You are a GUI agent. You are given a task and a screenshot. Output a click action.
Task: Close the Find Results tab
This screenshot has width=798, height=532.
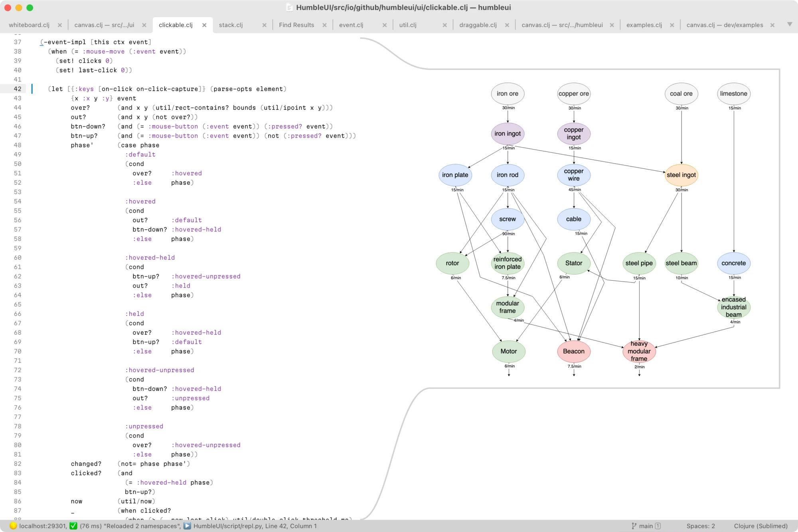pos(325,25)
